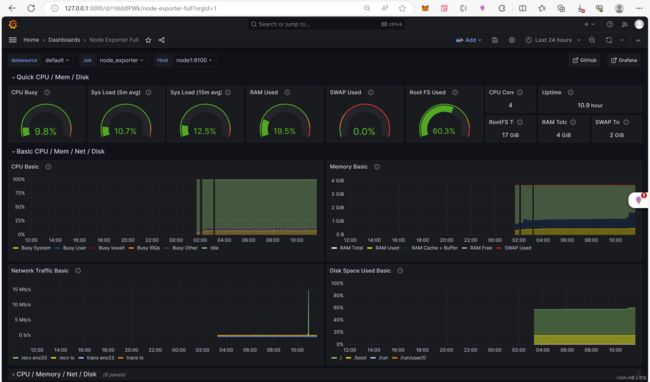650x382 pixels.
Task: Save the dashboard with the save icon
Action: (x=495, y=40)
